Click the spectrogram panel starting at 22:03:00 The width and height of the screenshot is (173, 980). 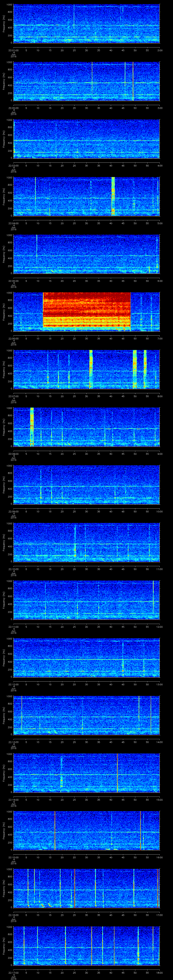(x=86, y=139)
